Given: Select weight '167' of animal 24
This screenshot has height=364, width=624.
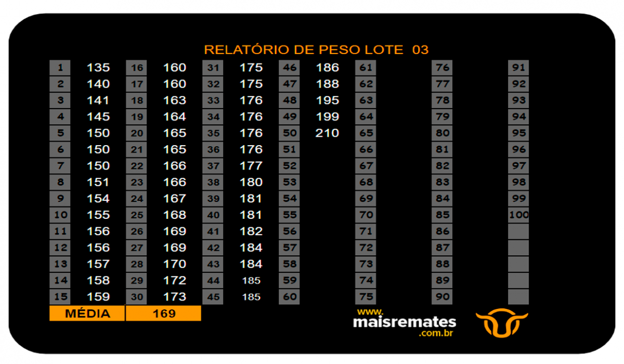Looking at the screenshot, I should pyautogui.click(x=175, y=199).
